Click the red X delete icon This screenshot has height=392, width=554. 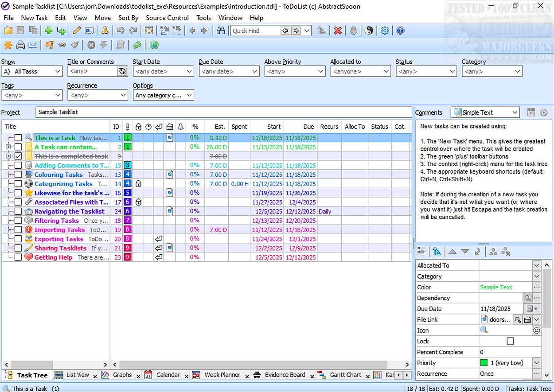pyautogui.click(x=338, y=31)
